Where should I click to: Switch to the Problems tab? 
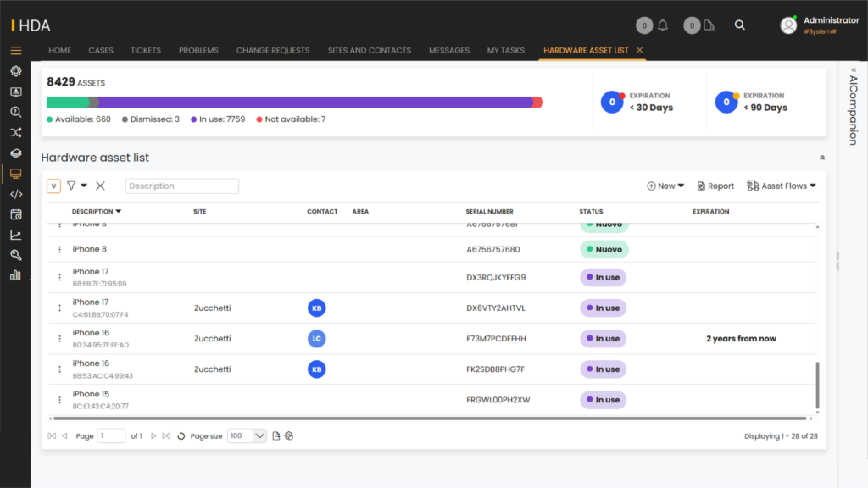click(x=198, y=50)
